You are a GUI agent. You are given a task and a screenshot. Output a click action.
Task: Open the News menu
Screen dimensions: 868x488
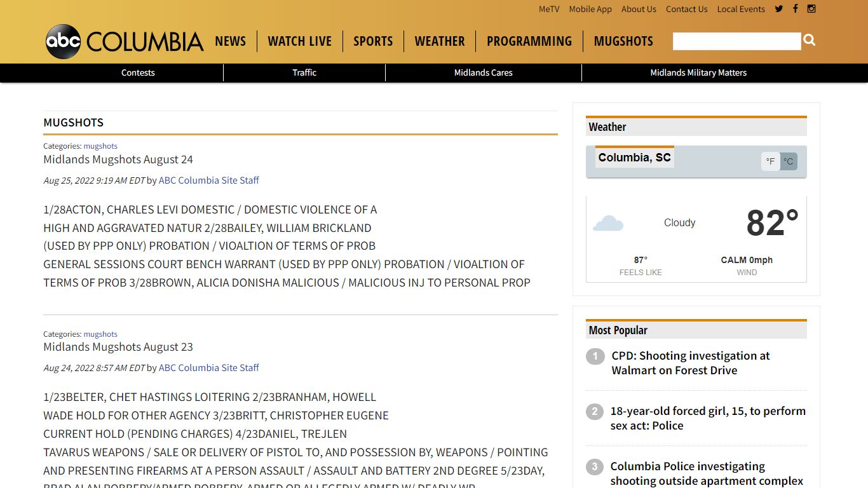click(x=230, y=41)
